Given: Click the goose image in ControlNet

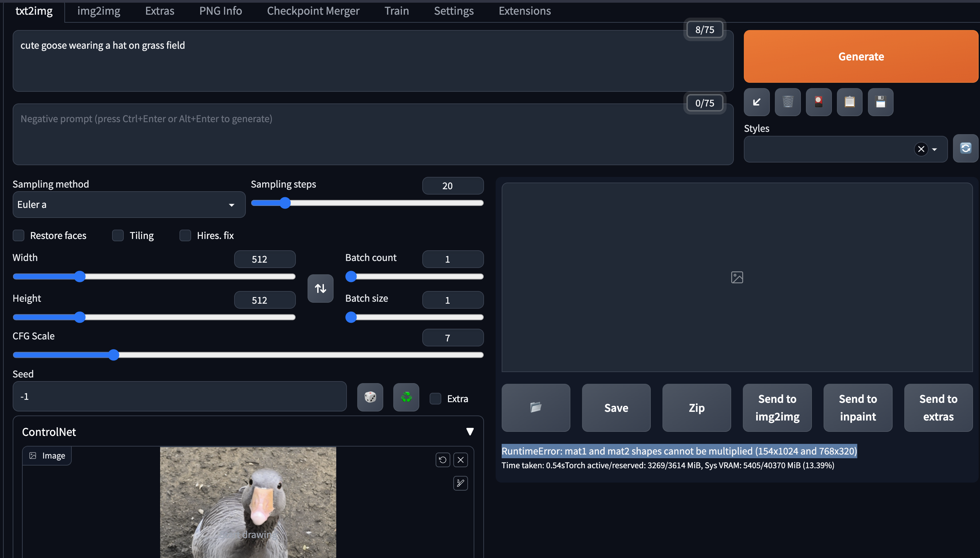Looking at the screenshot, I should pos(248,502).
